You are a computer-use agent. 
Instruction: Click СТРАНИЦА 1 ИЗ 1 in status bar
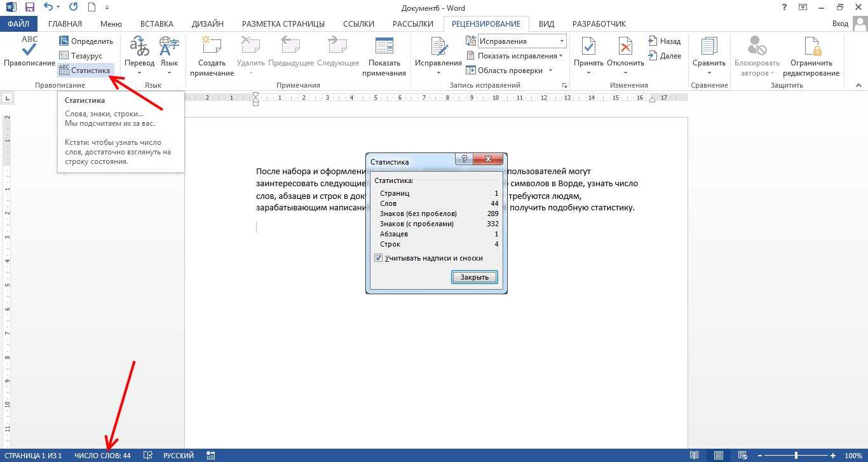(x=33, y=456)
